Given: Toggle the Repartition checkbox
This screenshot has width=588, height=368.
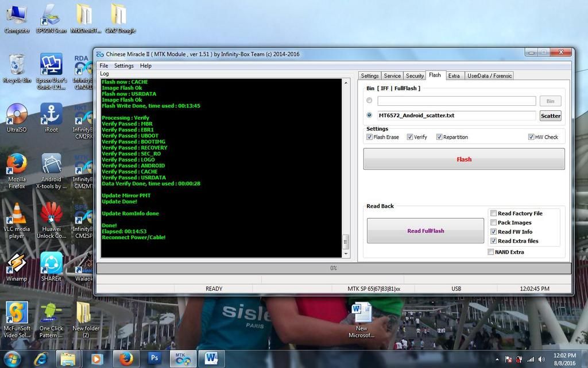Looking at the screenshot, I should [439, 137].
